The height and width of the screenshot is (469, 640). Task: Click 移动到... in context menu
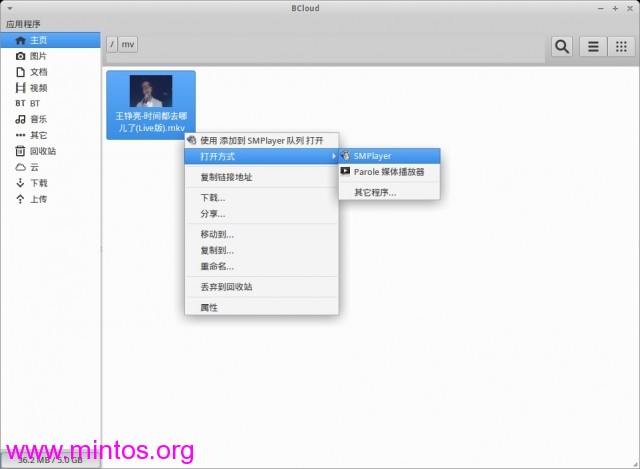click(262, 234)
